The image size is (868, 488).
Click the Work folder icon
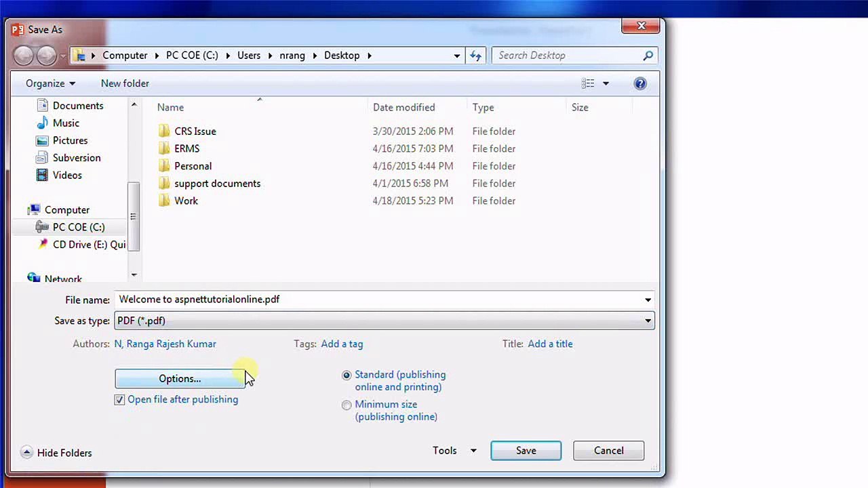[164, 201]
